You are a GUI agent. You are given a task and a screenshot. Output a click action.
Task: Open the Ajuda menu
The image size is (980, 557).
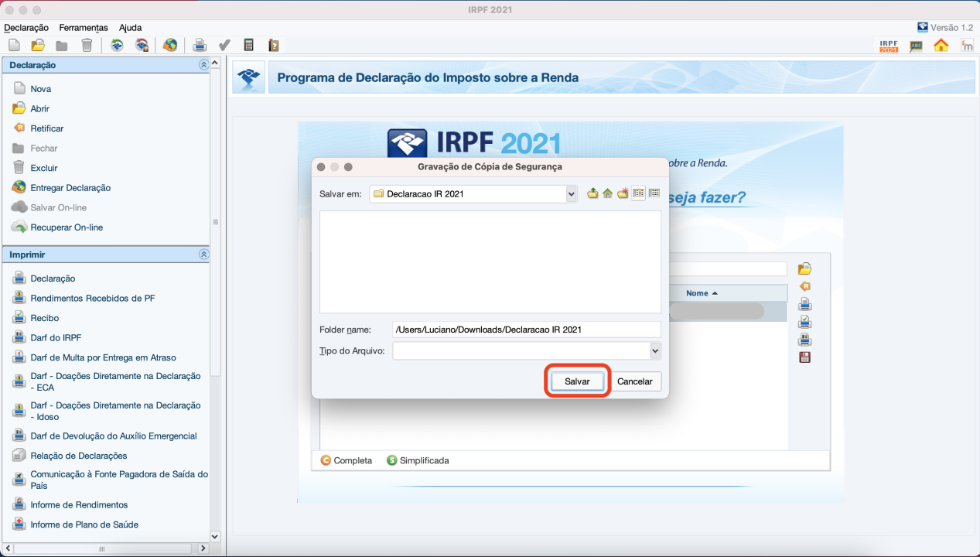[x=130, y=28]
